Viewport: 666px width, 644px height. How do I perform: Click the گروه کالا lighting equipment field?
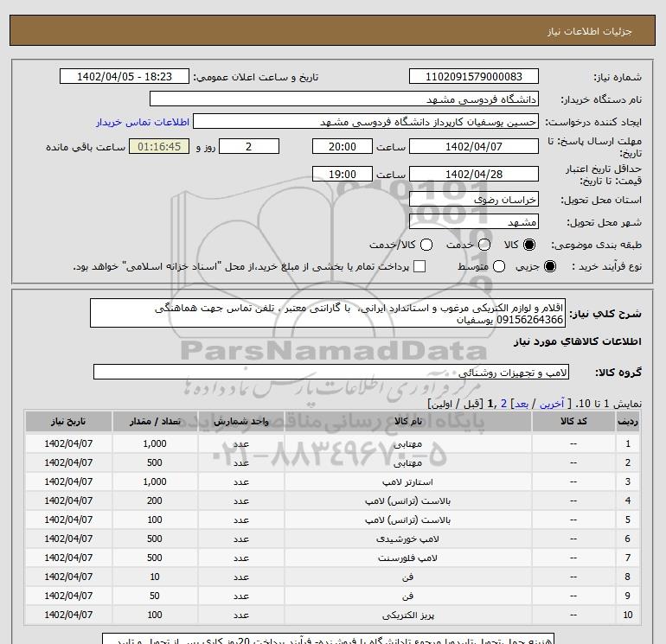(331, 372)
